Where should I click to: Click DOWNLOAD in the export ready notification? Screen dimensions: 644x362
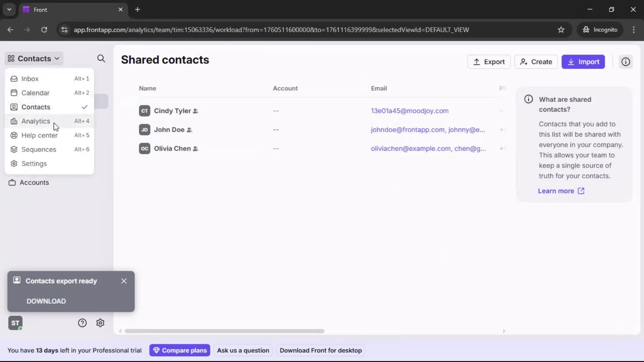coord(46,301)
